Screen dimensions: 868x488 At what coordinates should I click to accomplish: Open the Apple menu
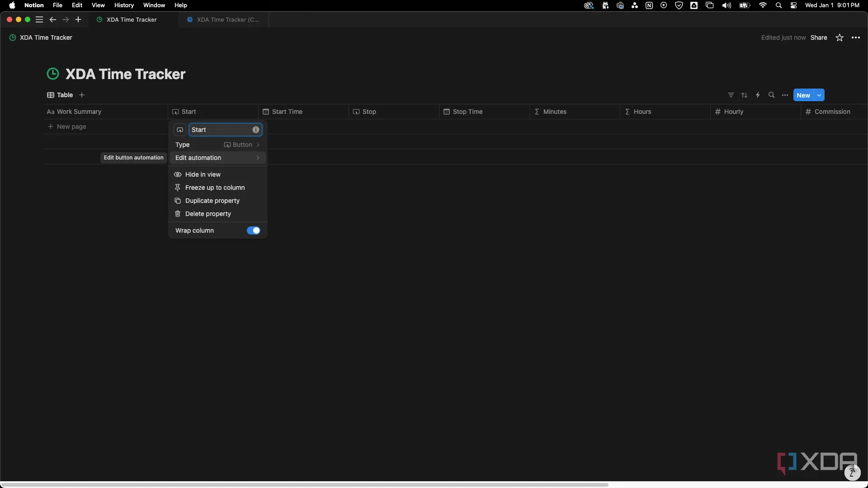tap(12, 5)
